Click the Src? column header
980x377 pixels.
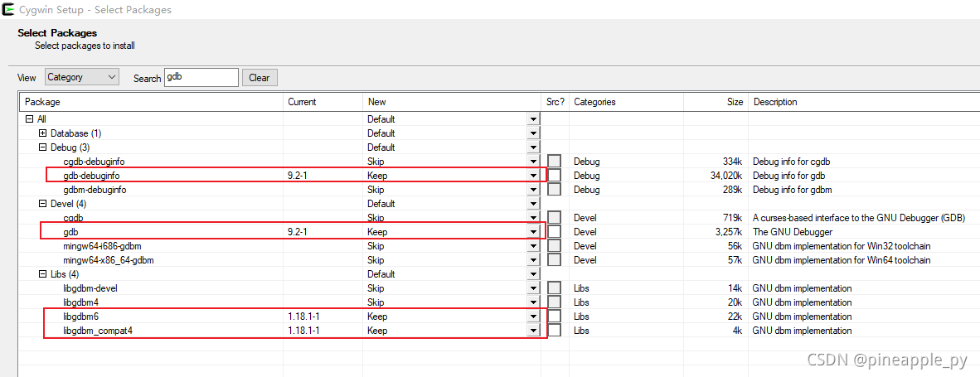point(555,102)
